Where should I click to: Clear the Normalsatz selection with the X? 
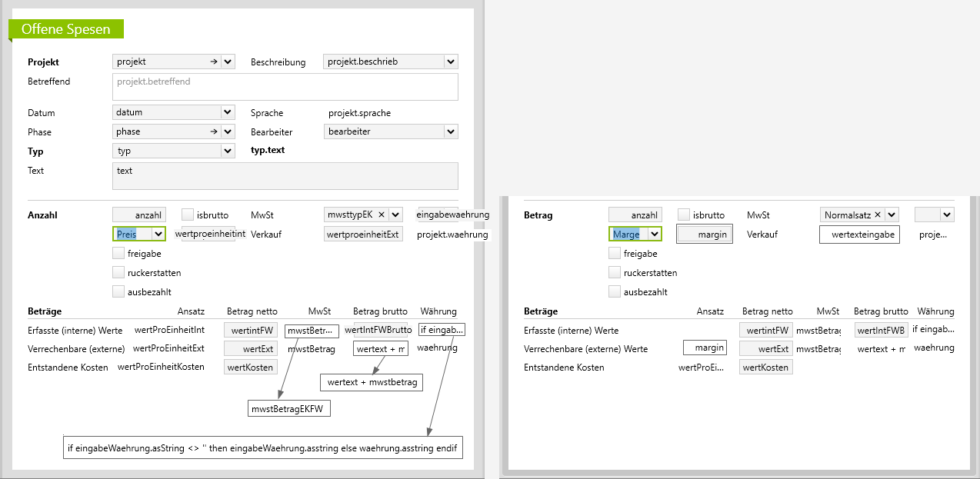point(878,215)
